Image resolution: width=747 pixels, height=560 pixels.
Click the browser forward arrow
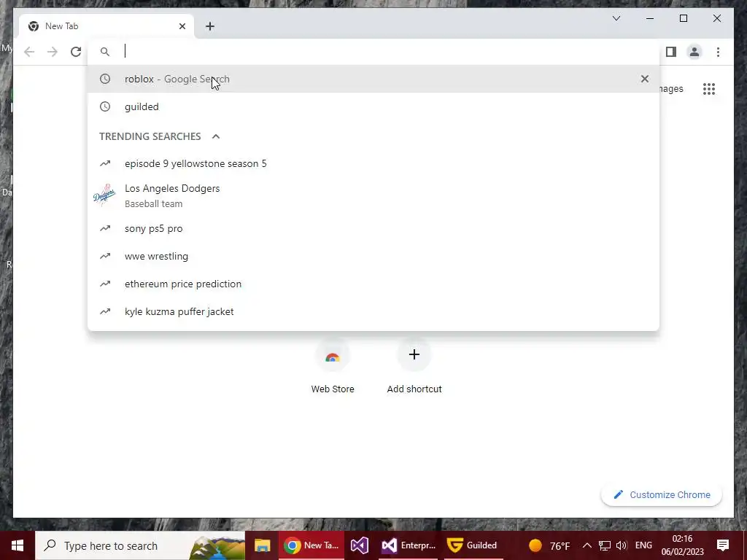(53, 52)
